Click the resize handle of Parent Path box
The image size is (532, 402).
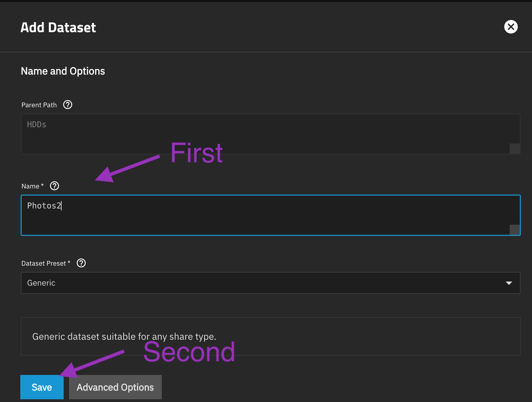514,149
